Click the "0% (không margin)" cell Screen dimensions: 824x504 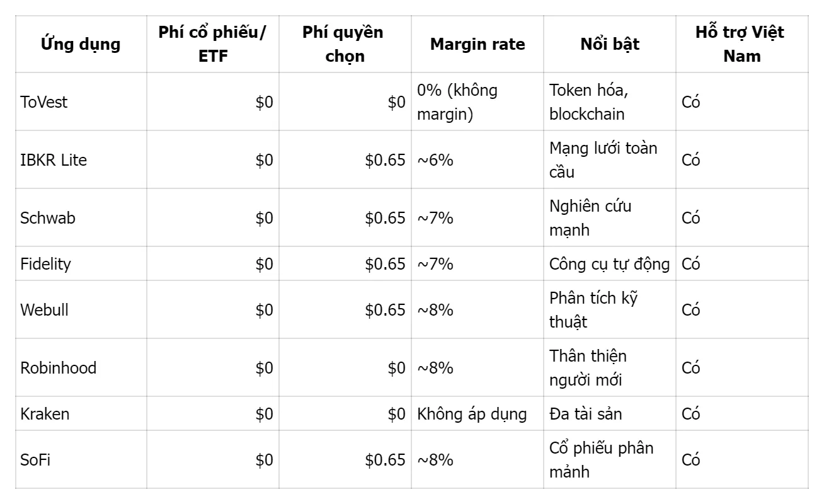pos(457,102)
